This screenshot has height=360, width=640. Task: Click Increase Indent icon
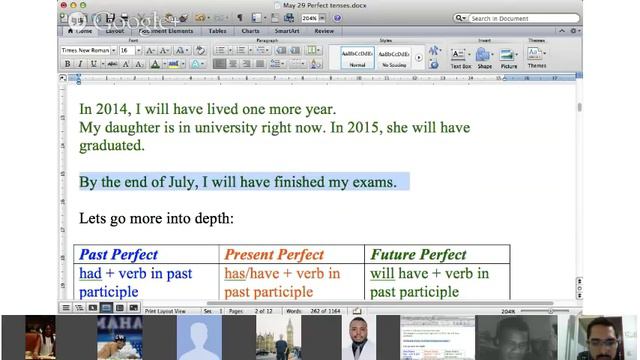pyautogui.click(x=295, y=51)
